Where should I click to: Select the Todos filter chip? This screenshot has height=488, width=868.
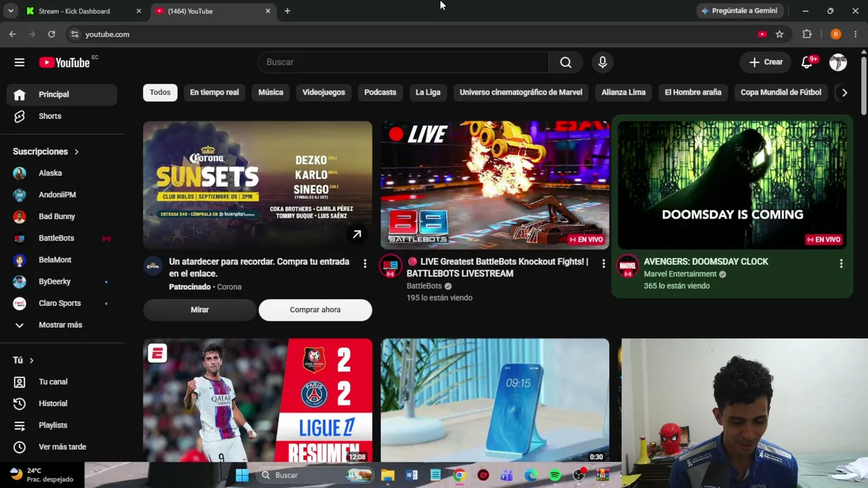pyautogui.click(x=160, y=92)
